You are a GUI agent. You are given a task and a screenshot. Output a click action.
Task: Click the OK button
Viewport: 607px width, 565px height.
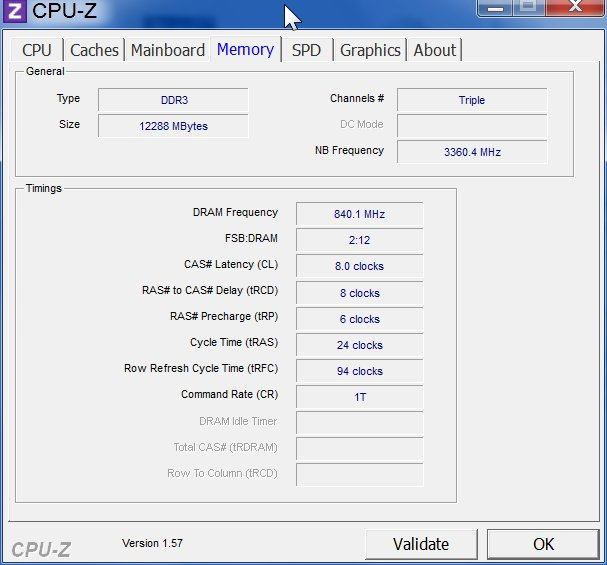click(x=543, y=544)
